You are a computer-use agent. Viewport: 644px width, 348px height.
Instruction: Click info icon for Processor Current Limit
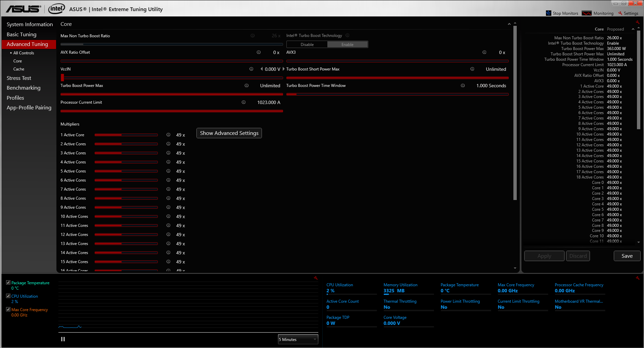pos(243,102)
